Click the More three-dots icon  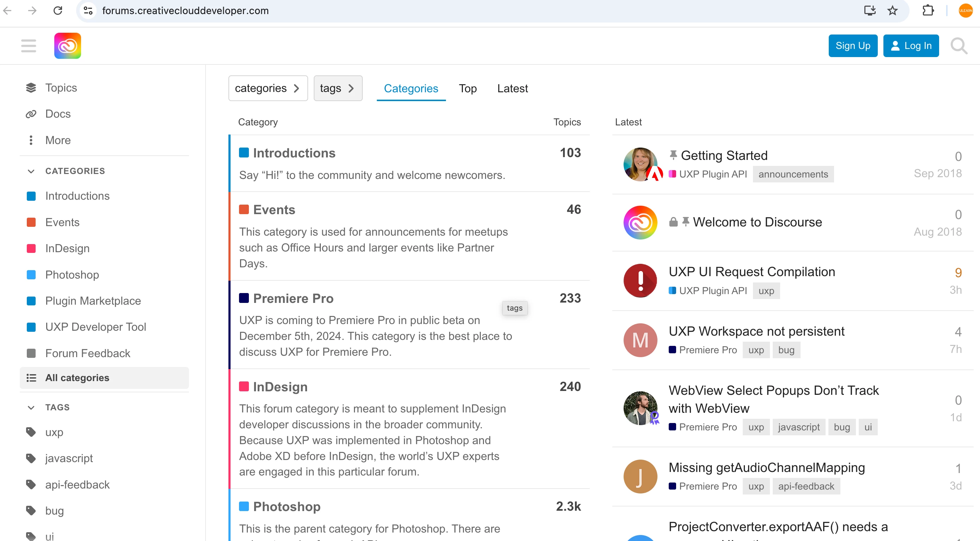tap(31, 140)
